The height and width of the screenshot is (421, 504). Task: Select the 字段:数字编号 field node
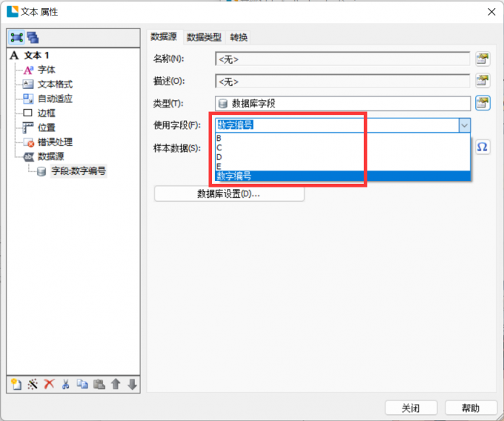click(x=79, y=171)
